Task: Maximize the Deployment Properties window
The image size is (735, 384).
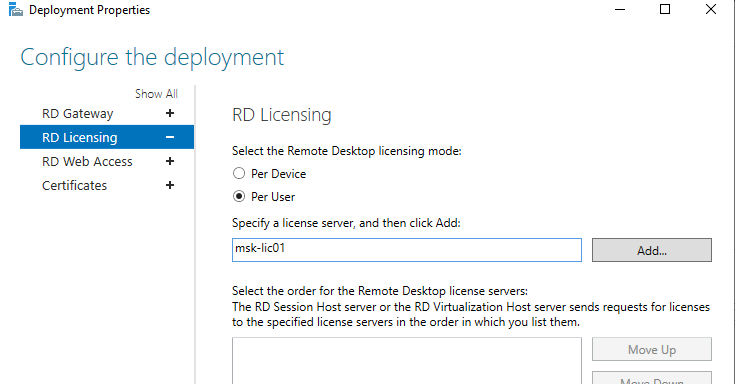Action: [x=665, y=9]
